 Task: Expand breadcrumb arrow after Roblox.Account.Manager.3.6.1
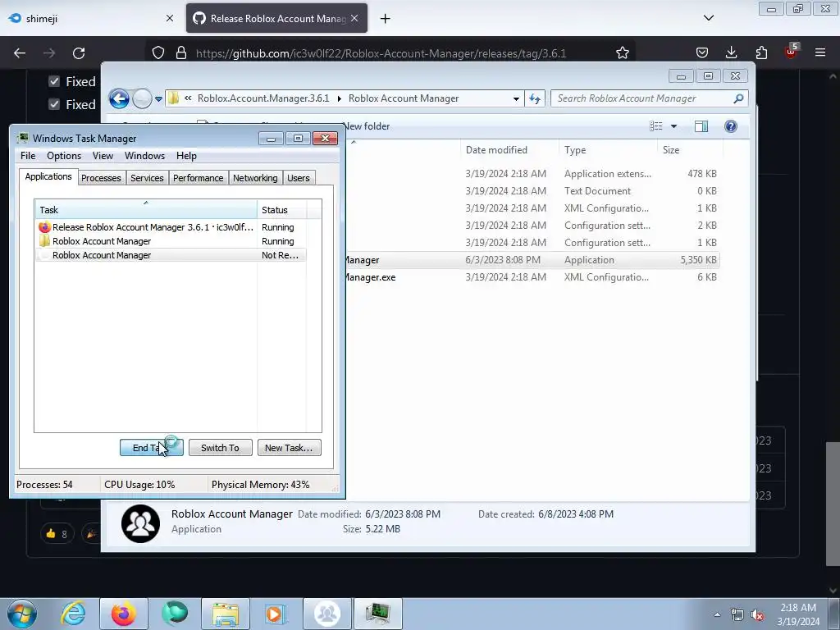tap(339, 98)
